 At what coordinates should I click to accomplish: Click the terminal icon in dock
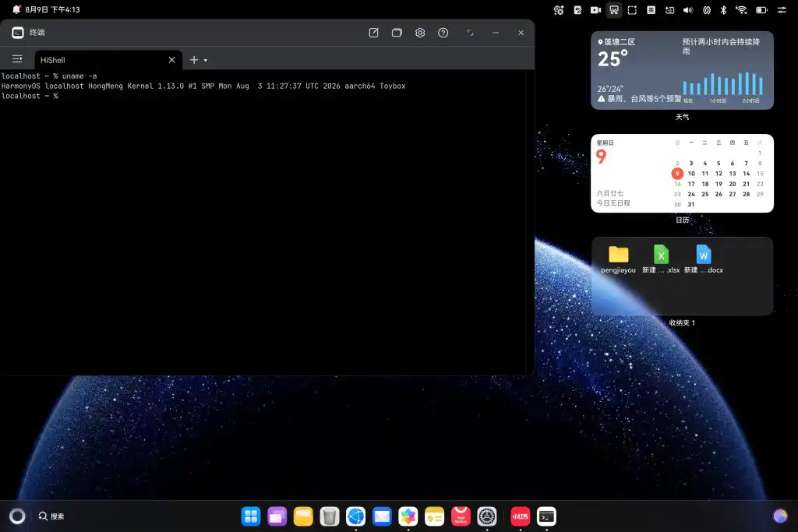pyautogui.click(x=546, y=516)
